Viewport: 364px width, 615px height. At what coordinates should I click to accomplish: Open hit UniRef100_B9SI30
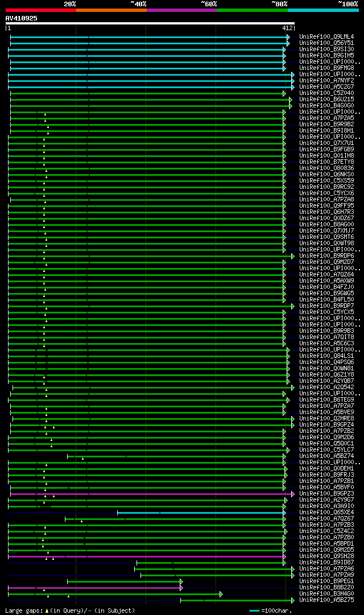coord(326,49)
